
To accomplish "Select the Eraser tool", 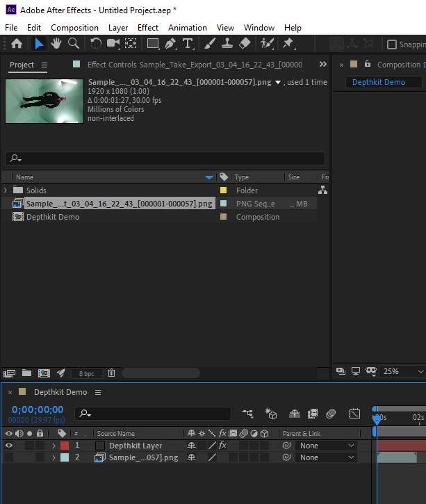I will tap(244, 44).
